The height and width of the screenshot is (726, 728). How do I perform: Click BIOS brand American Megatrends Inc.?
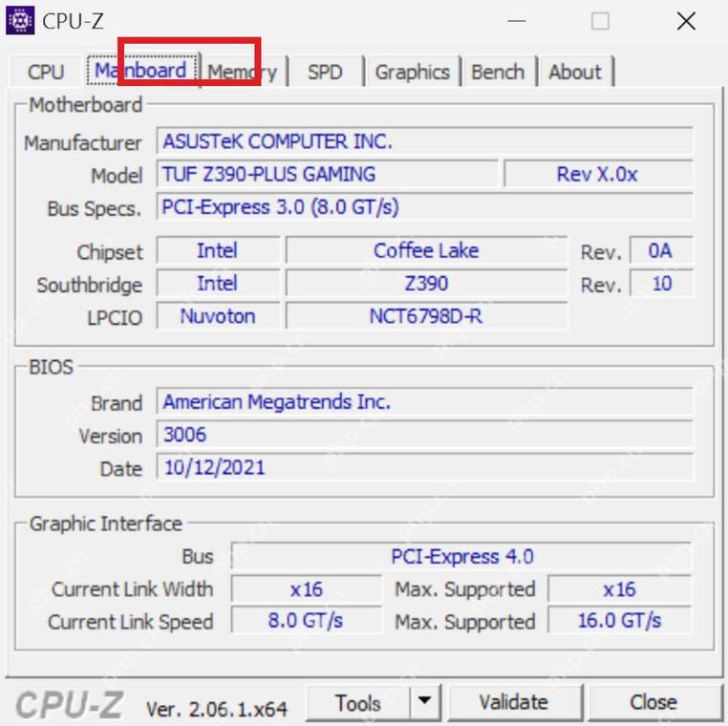(424, 401)
